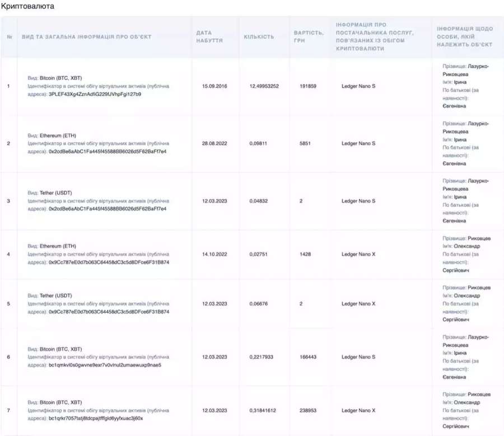Click the Дата набуття column header
The height and width of the screenshot is (436, 504).
pyautogui.click(x=209, y=36)
